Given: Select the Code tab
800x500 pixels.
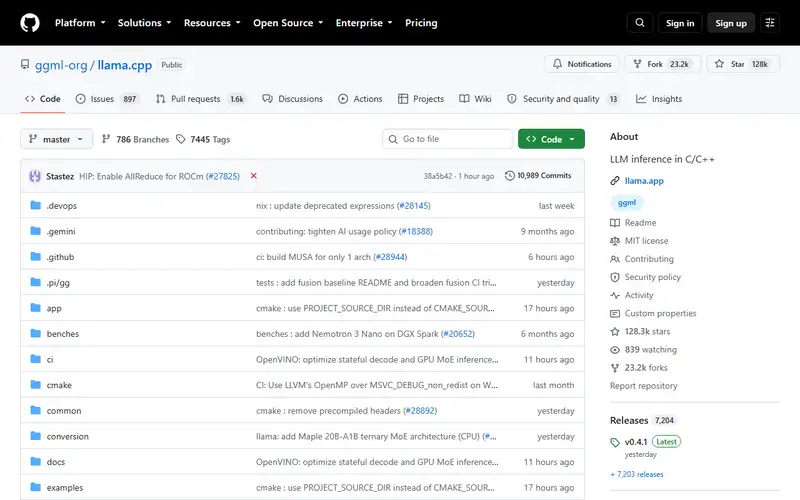Looking at the screenshot, I should click(x=43, y=99).
